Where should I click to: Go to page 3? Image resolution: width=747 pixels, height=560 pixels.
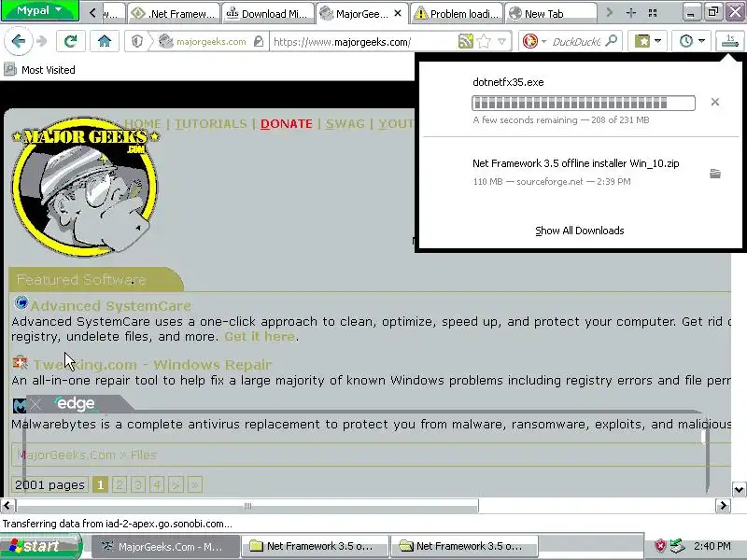(x=138, y=484)
